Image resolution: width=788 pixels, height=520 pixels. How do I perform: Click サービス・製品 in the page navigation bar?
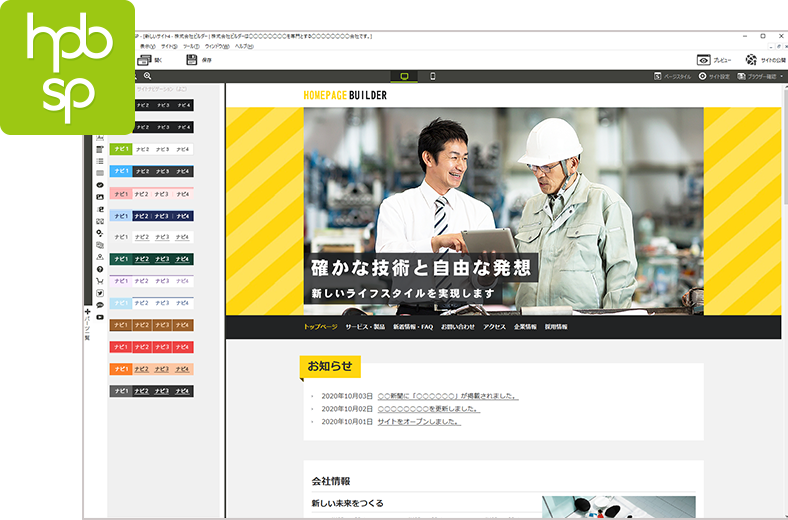(x=365, y=327)
